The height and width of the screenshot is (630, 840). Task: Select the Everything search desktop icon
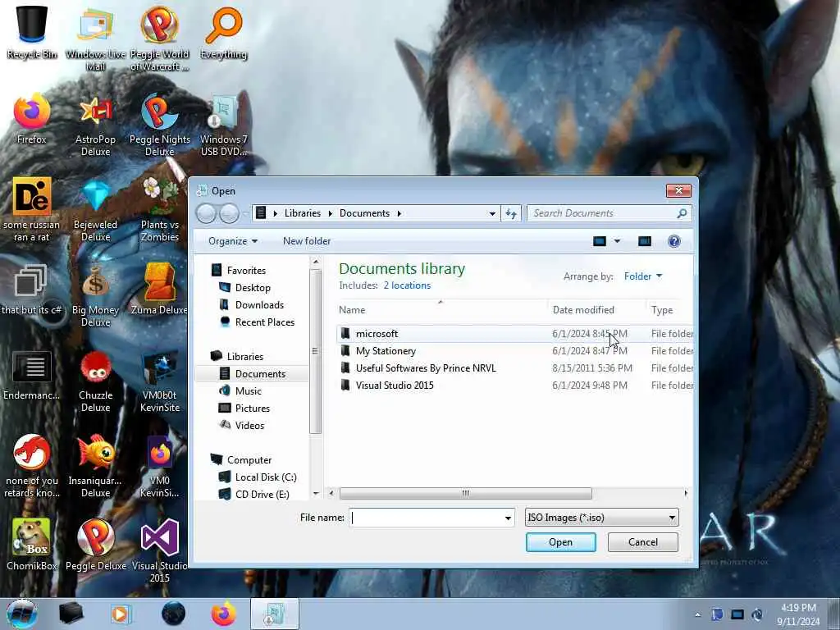[224, 32]
